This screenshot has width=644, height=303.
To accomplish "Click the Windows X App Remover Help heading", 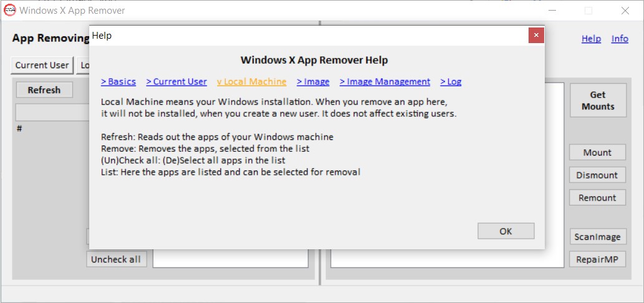I will pyautogui.click(x=314, y=61).
